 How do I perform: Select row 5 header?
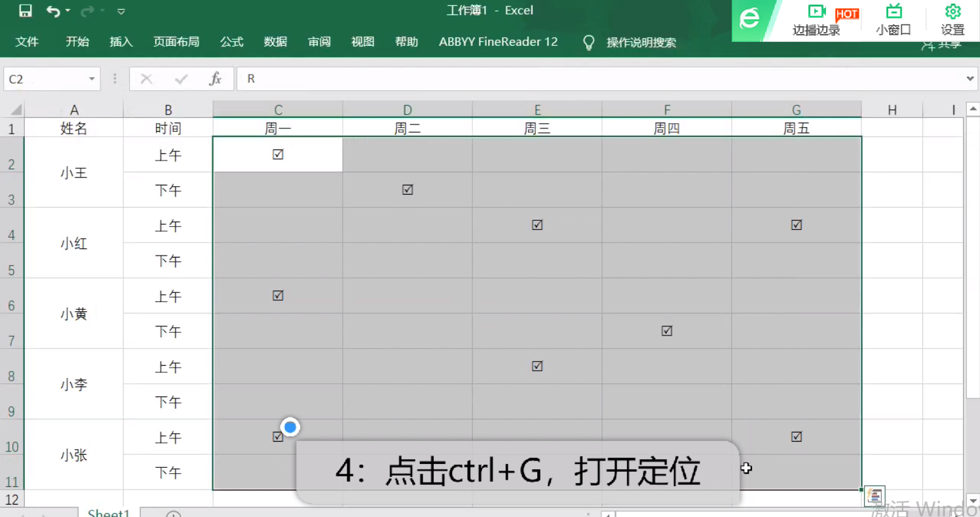(x=11, y=262)
